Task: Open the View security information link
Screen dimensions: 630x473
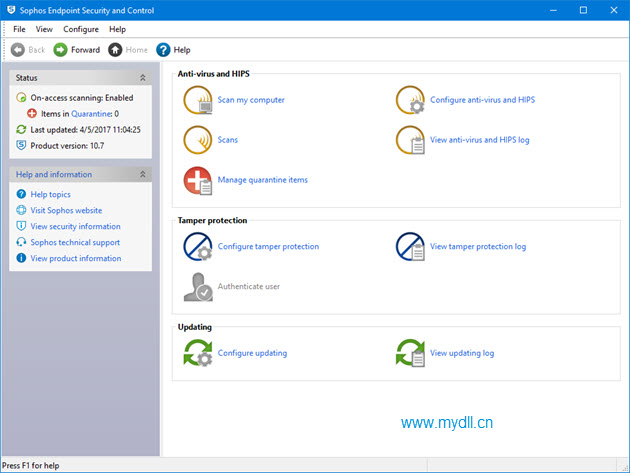Action: click(x=76, y=226)
